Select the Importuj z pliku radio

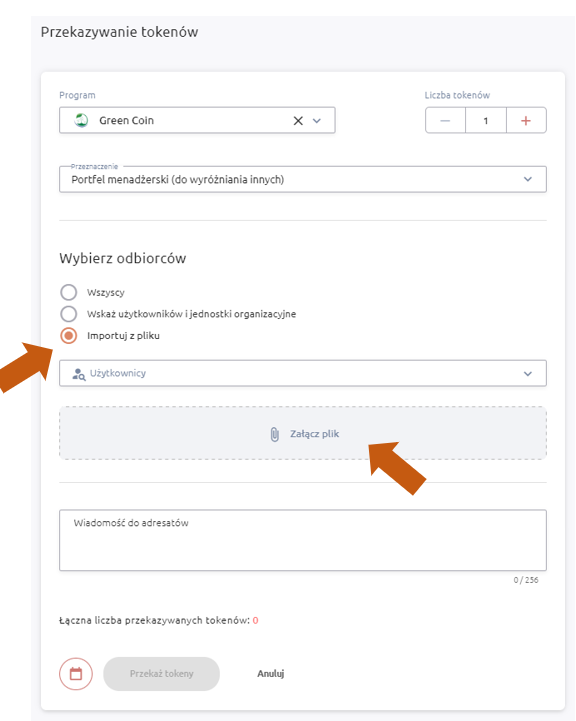point(68,335)
